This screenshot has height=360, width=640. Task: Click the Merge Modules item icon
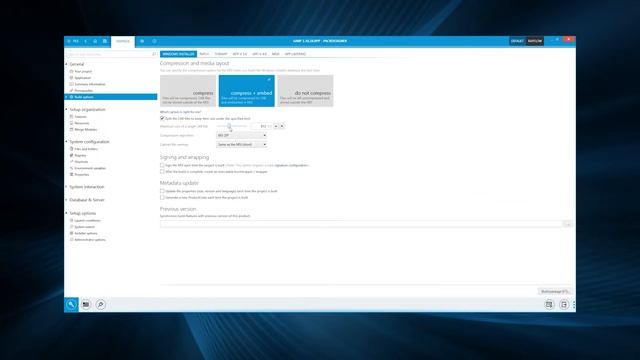[71, 129]
